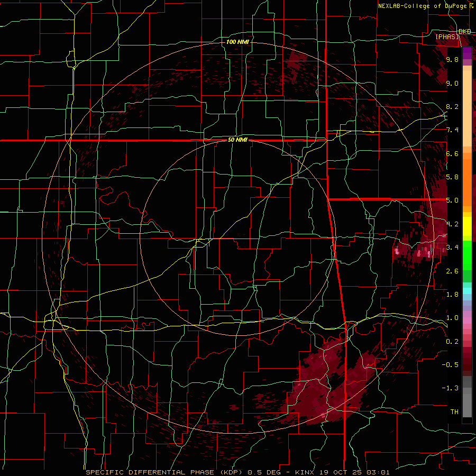This screenshot has width=476, height=476.
Task: Click the 3.4 value on color scale
Action: [x=452, y=247]
